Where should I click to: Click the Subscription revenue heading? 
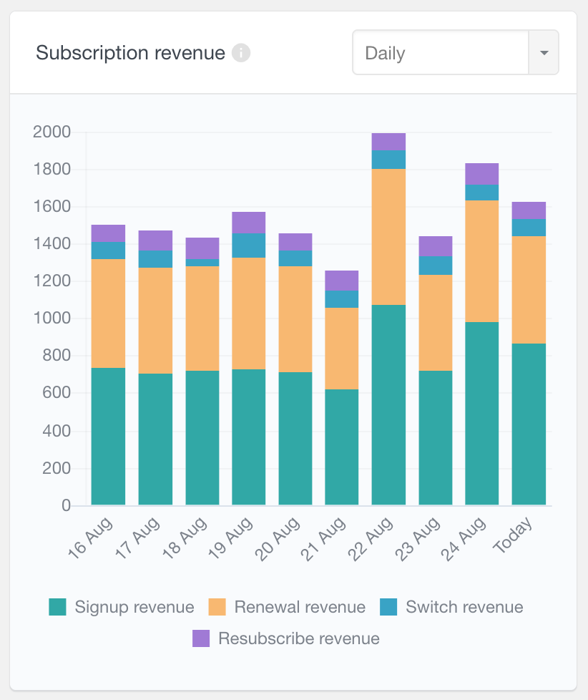(x=130, y=53)
